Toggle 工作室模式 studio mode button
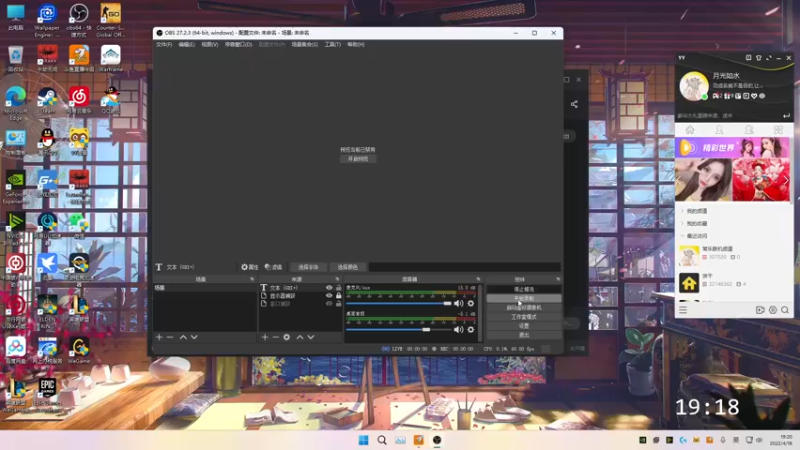The width and height of the screenshot is (800, 450). 524,317
